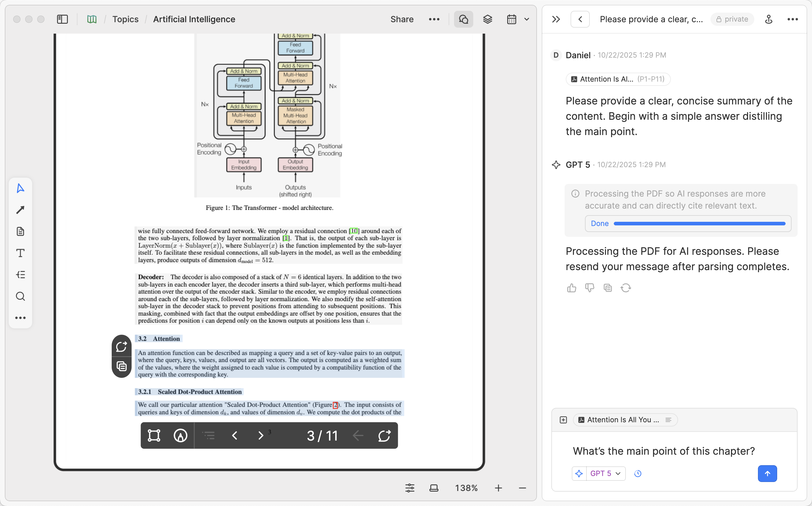The image size is (812, 506).
Task: Toggle the left navigation sidebar
Action: pos(62,19)
